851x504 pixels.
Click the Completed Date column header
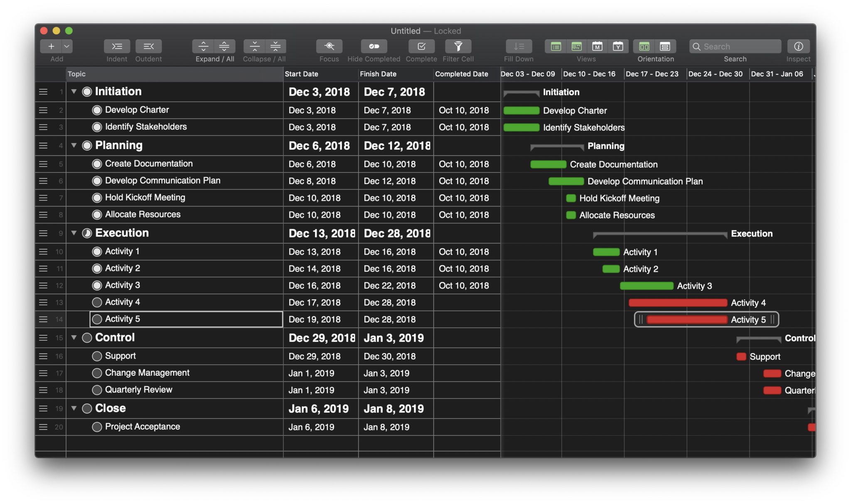pos(467,74)
